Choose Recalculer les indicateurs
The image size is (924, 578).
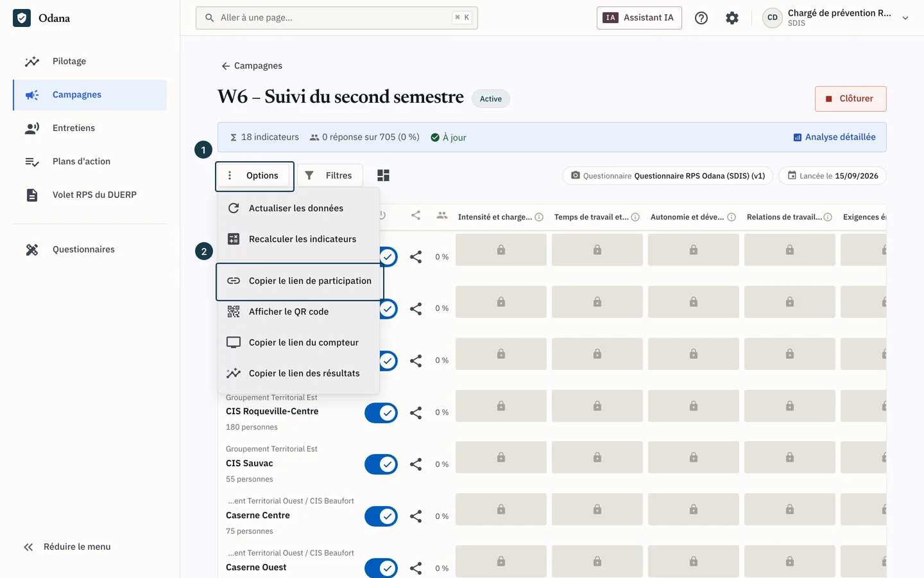pos(298,239)
